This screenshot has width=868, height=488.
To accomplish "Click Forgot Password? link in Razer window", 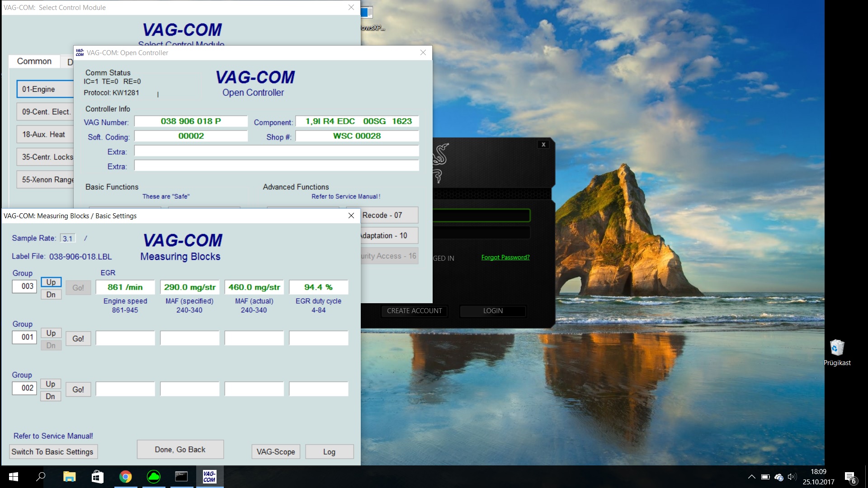I will tap(505, 257).
